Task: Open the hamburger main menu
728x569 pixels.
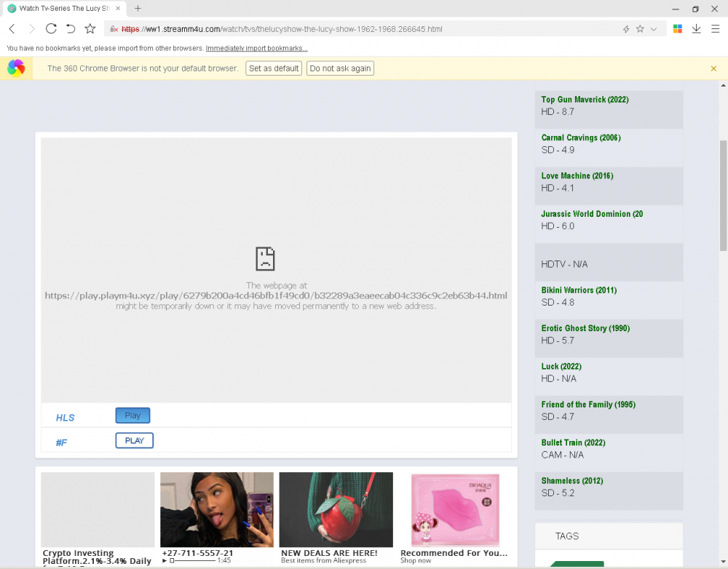Action: coord(715,29)
